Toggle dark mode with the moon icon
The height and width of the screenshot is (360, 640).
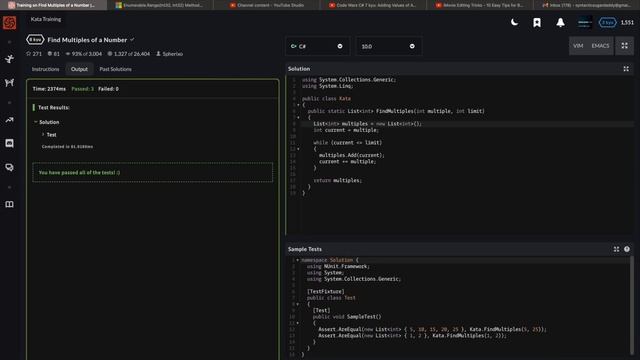[514, 22]
